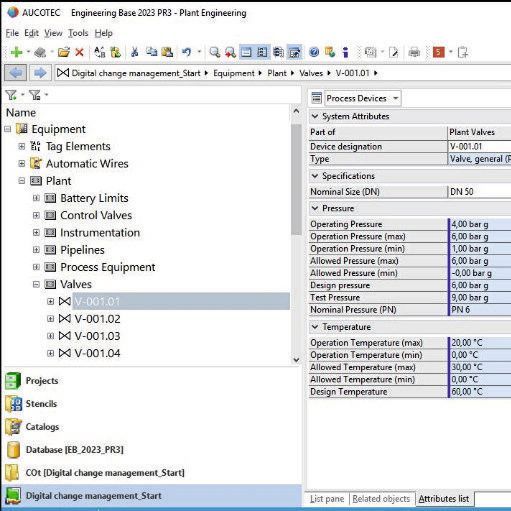Collapse the System Attributes section

point(315,116)
